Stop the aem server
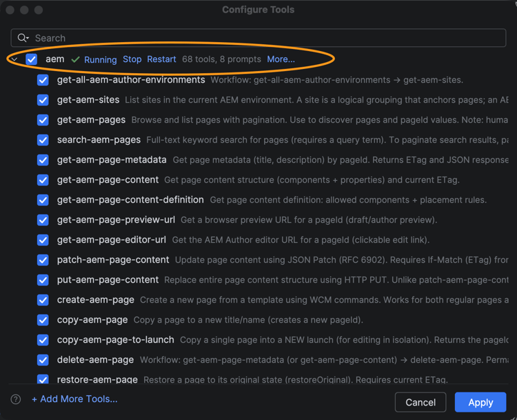The width and height of the screenshot is (517, 420). [x=132, y=59]
